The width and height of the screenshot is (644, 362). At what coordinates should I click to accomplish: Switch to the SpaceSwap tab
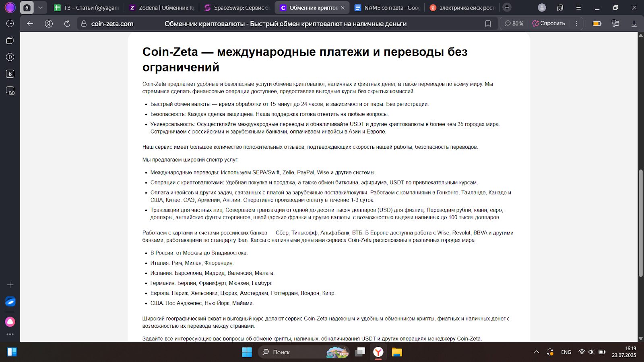pyautogui.click(x=237, y=8)
